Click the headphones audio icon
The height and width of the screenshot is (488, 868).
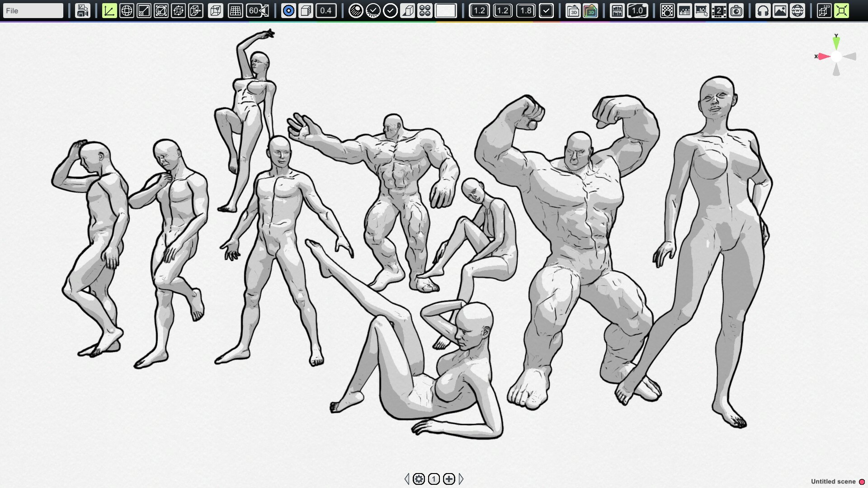coord(763,10)
